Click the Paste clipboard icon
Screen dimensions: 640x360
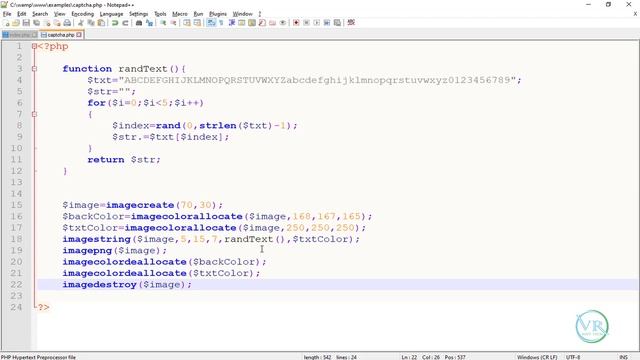click(101, 23)
